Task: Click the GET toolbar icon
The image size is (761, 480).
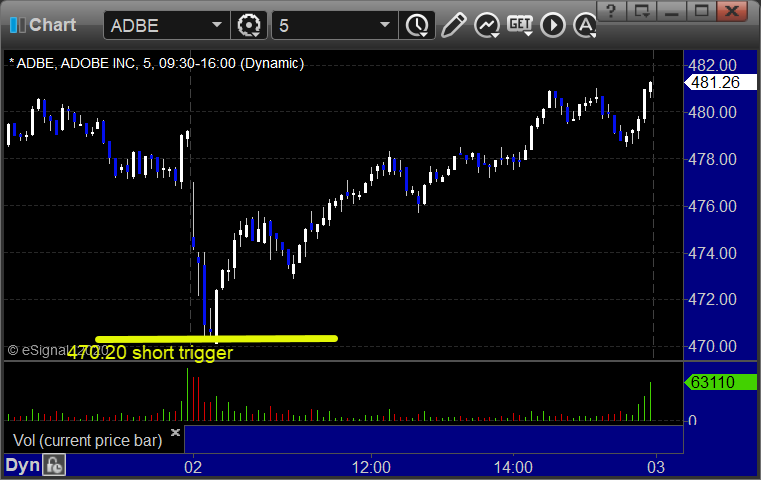Action: pos(520,24)
